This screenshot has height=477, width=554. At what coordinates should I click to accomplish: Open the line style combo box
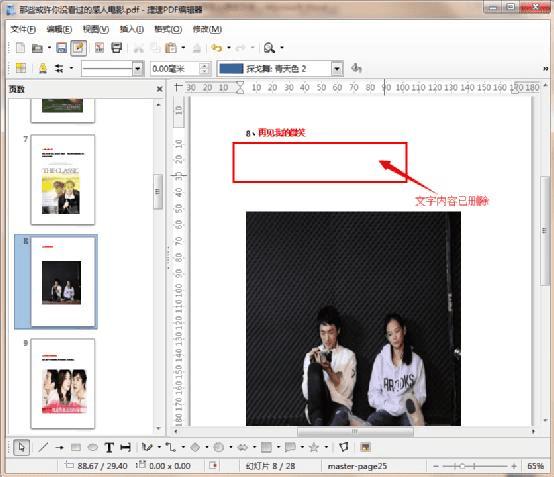coord(113,69)
